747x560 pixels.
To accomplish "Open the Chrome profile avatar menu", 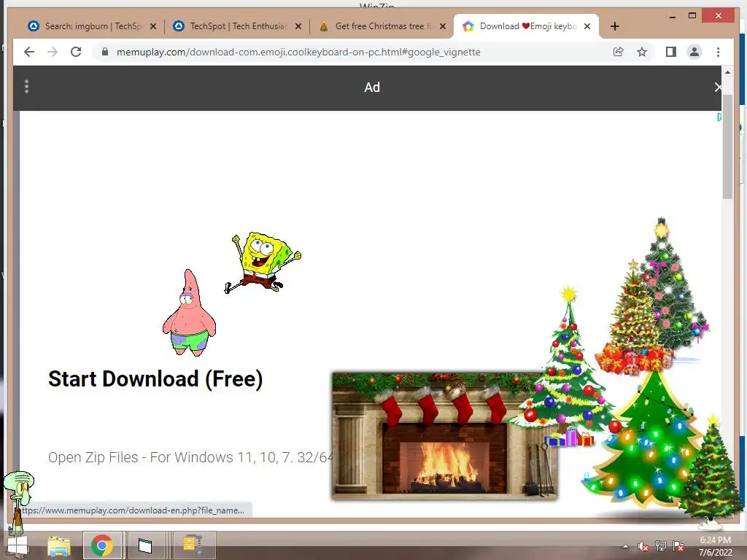I will pos(694,52).
